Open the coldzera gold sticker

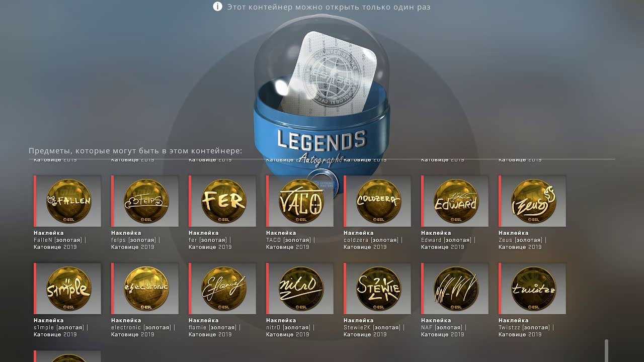point(377,201)
